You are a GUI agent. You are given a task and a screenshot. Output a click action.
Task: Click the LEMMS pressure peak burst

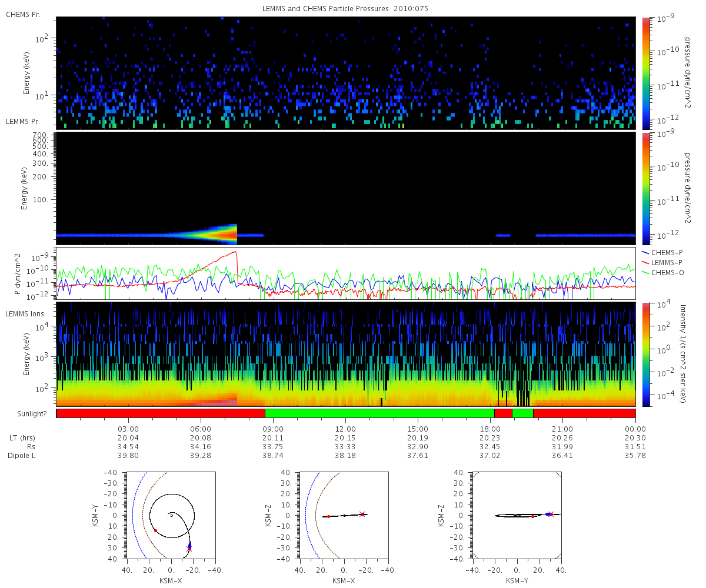(224, 234)
